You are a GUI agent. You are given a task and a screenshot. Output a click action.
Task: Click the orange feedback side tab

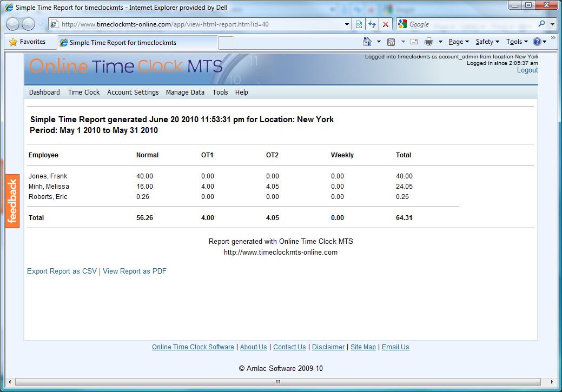coord(12,201)
